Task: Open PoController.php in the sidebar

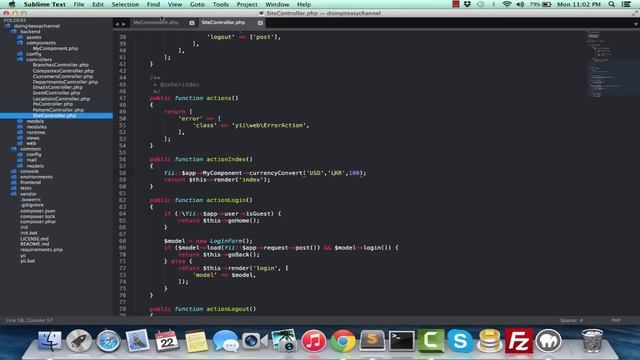Action: 52,104
